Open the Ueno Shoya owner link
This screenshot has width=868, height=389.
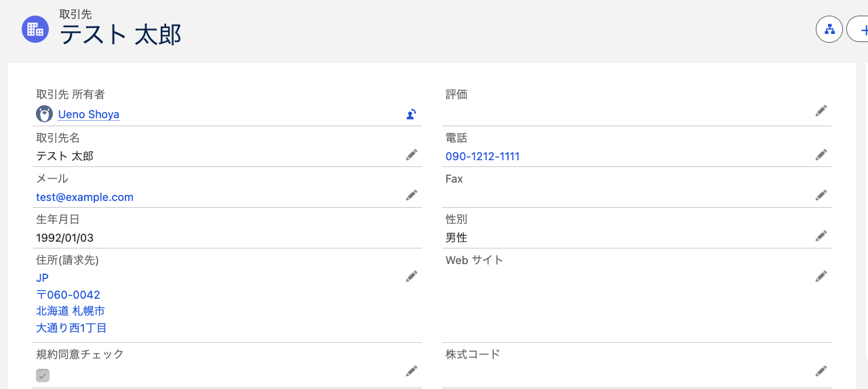point(89,114)
